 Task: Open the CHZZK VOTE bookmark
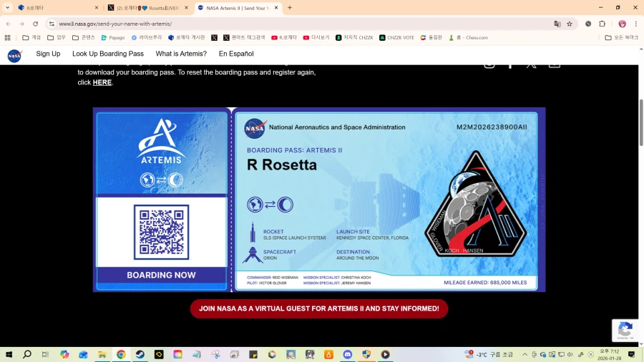[397, 37]
